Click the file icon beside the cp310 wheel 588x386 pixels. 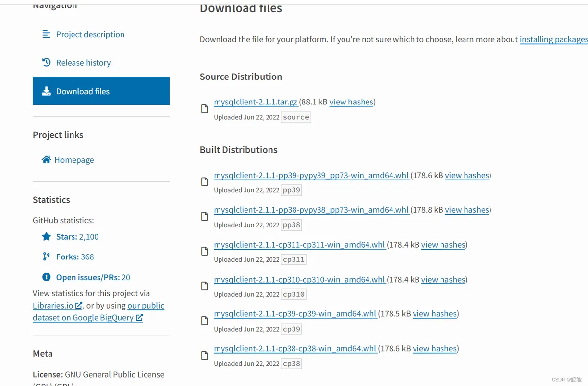click(205, 286)
